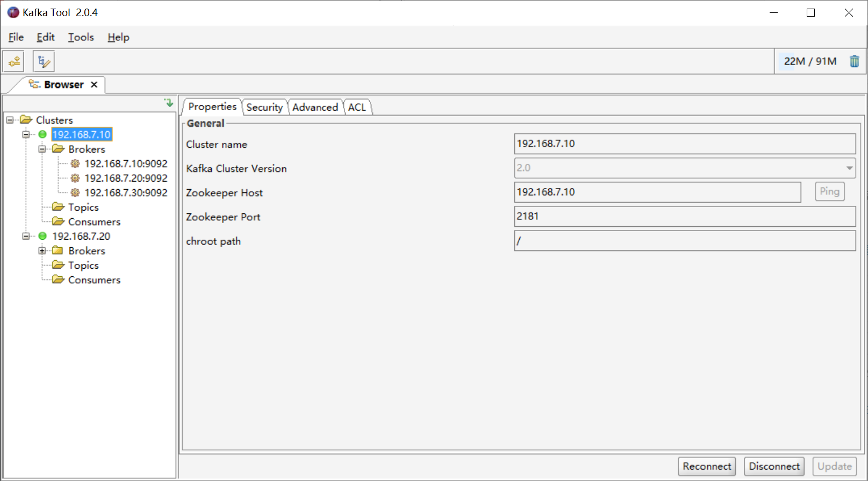This screenshot has height=481, width=868.
Task: Expand the Brokers node under 192.168.7.20
Action: click(x=42, y=250)
